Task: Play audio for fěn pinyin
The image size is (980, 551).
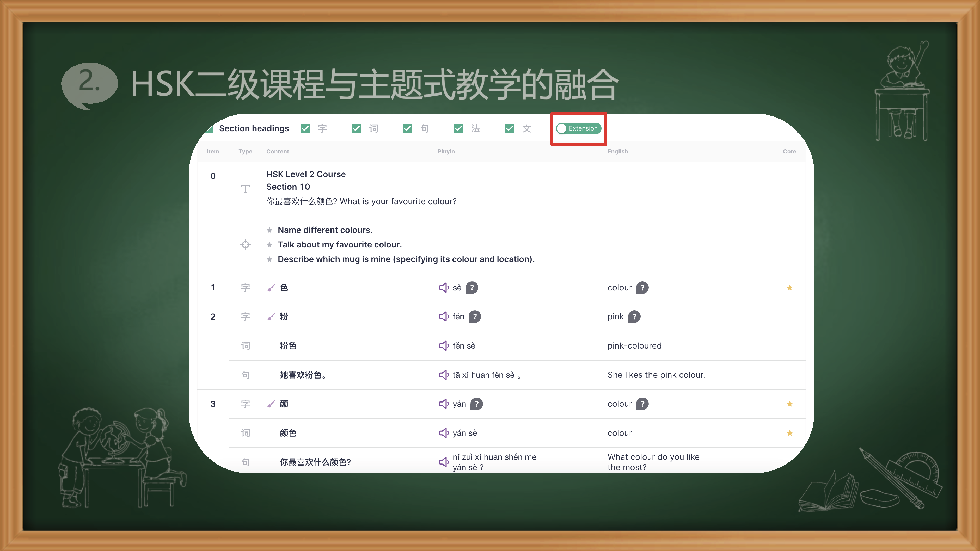Action: click(444, 316)
